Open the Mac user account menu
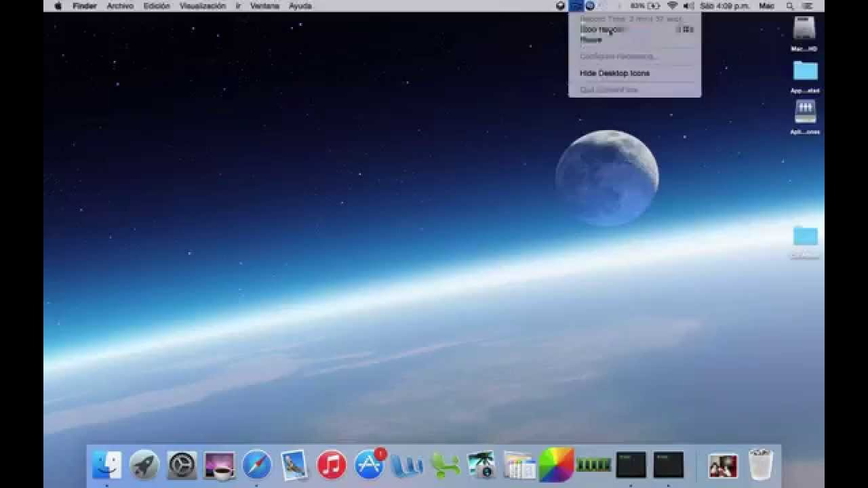The image size is (868, 488). [766, 5]
